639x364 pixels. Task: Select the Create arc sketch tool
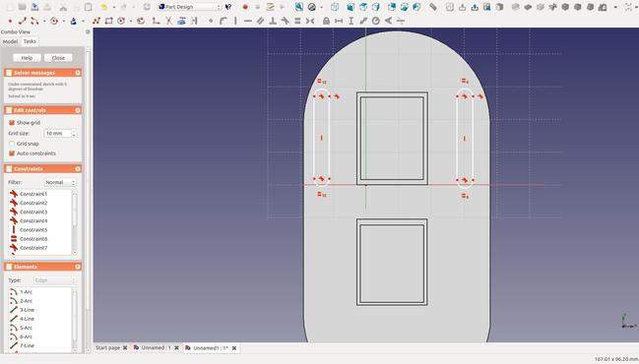coord(34,21)
